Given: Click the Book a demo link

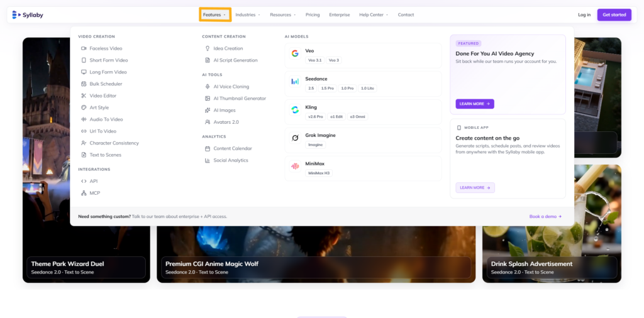Looking at the screenshot, I should 545,216.
